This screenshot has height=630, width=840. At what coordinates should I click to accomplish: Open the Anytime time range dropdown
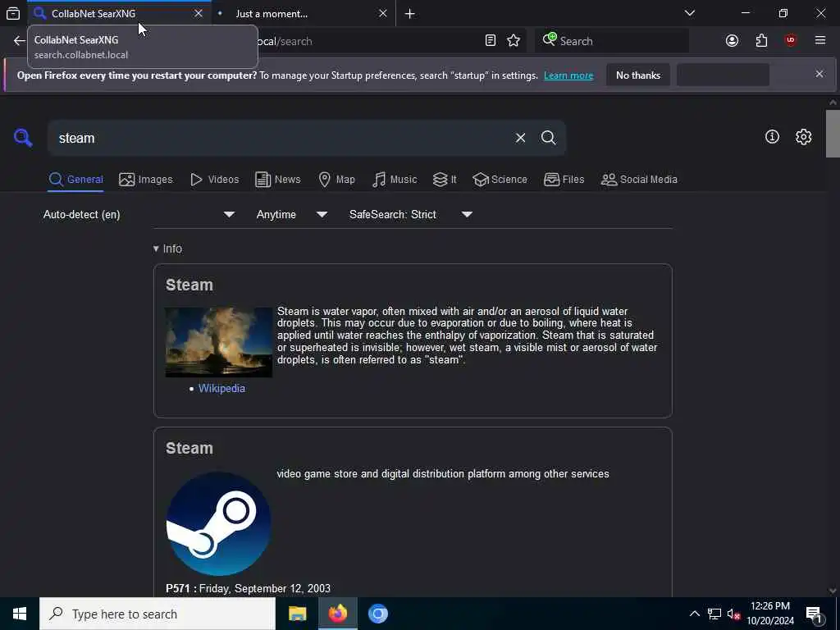coord(291,214)
